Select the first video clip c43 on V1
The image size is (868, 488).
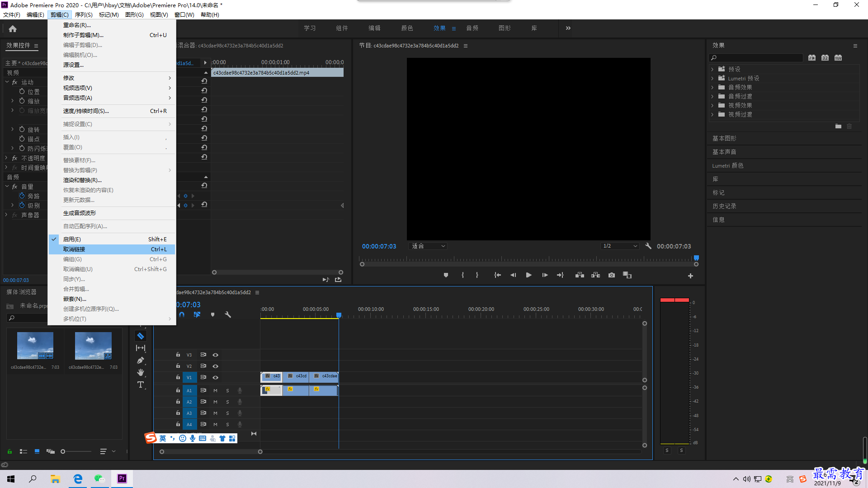tap(271, 376)
